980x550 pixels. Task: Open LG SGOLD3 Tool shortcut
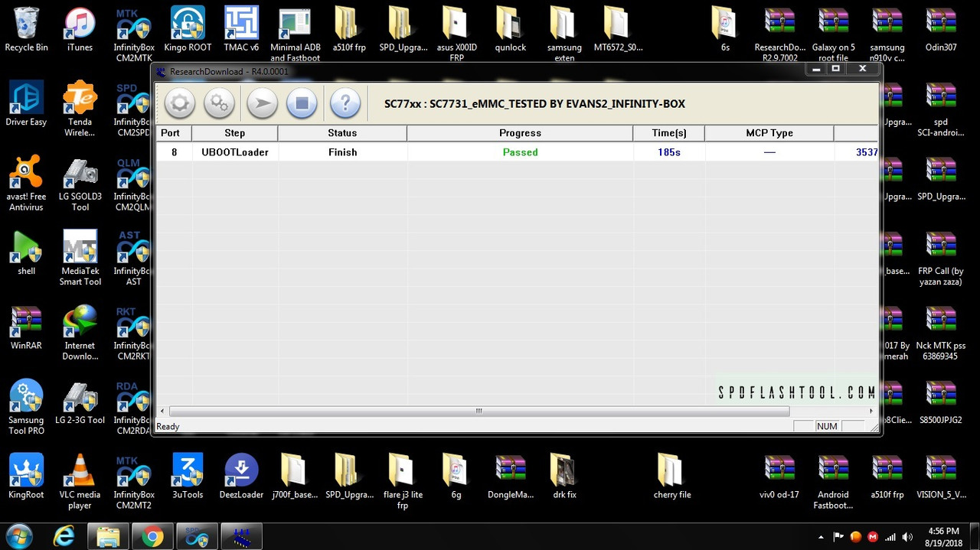[x=80, y=183]
